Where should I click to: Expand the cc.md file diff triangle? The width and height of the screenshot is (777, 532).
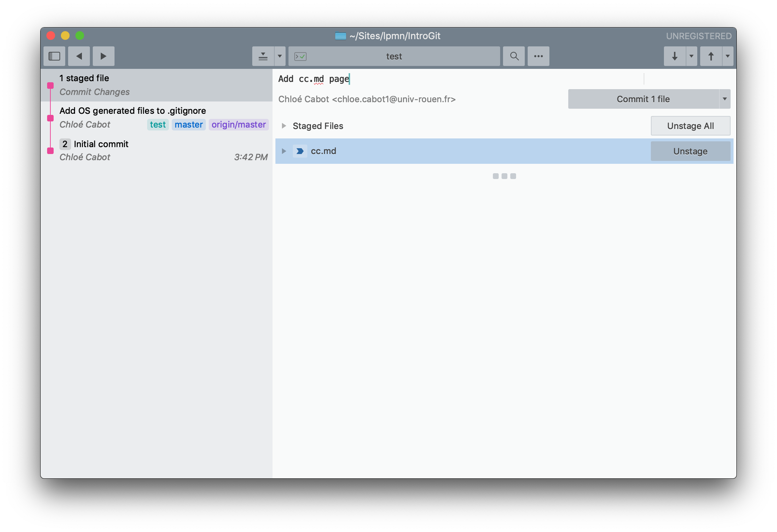pyautogui.click(x=284, y=151)
